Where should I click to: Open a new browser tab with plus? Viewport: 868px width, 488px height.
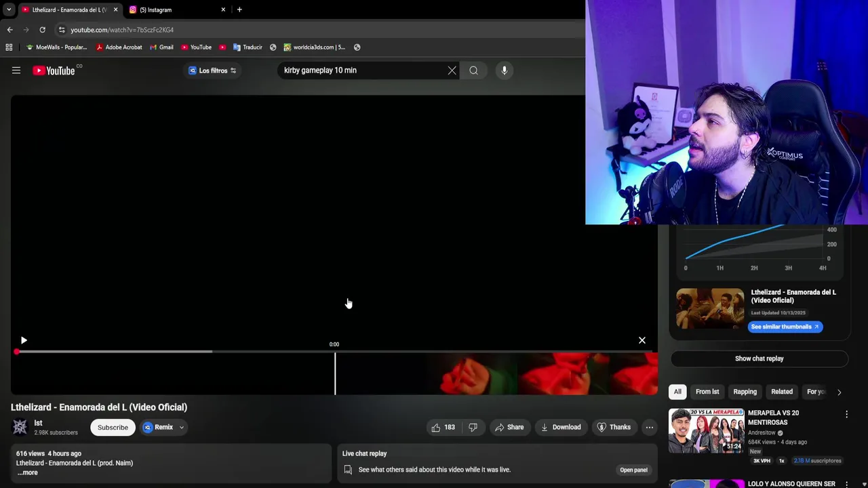pyautogui.click(x=239, y=9)
